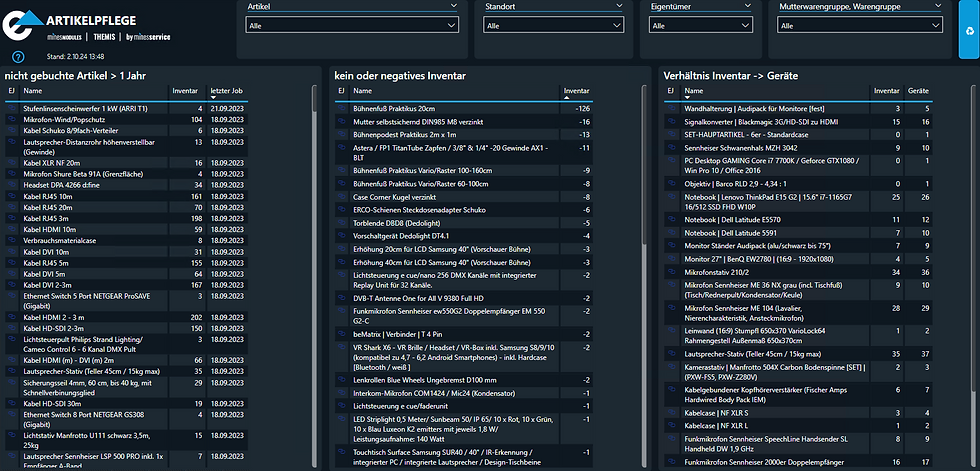
Task: Open link icon for Notebook Dell Latitude E5570
Action: [672, 220]
